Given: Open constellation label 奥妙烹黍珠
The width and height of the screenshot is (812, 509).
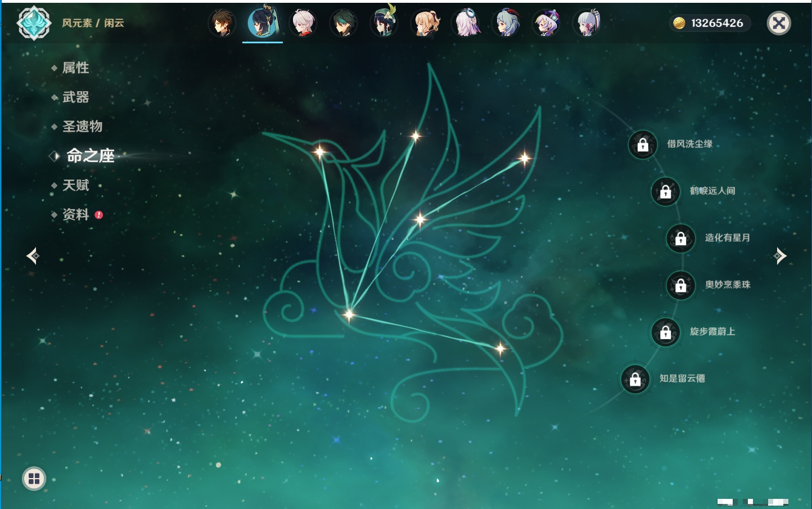Looking at the screenshot, I should 728,285.
